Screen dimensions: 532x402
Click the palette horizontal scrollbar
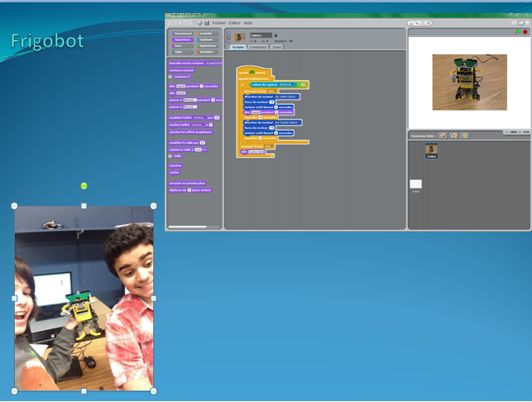click(x=187, y=227)
